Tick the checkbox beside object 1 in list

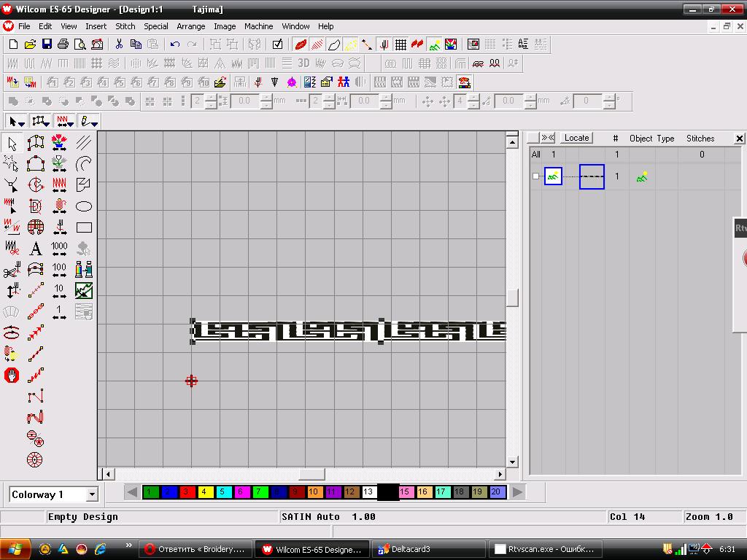(x=536, y=176)
